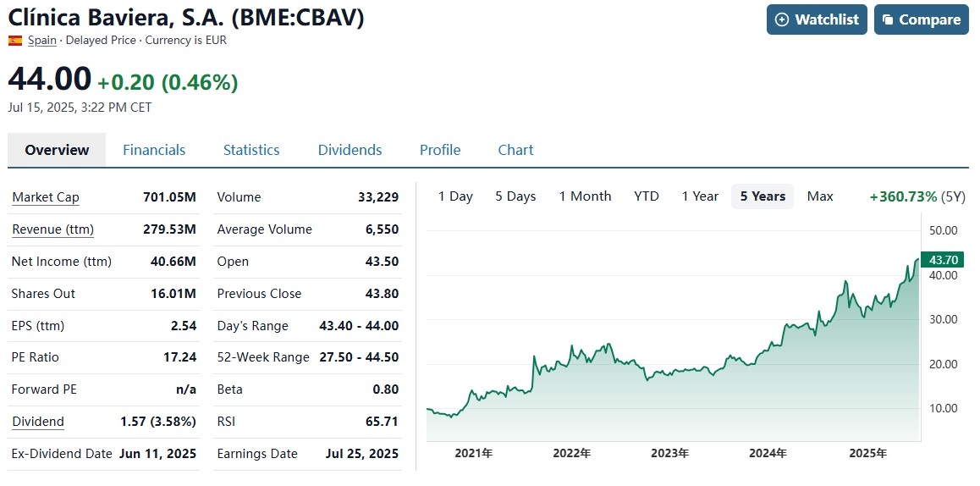Click the Ex-Dividend Date Jun 11, 2025
The height and width of the screenshot is (486, 980).
157,454
